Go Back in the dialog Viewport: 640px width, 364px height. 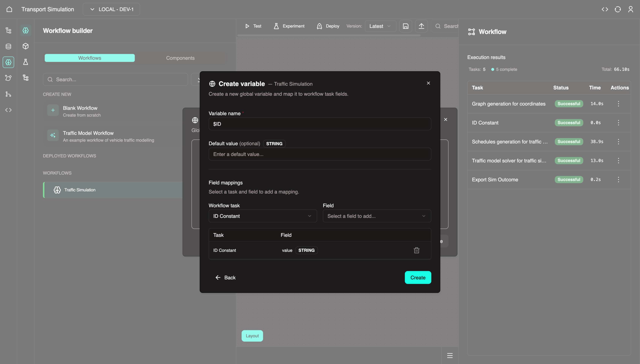tap(225, 277)
